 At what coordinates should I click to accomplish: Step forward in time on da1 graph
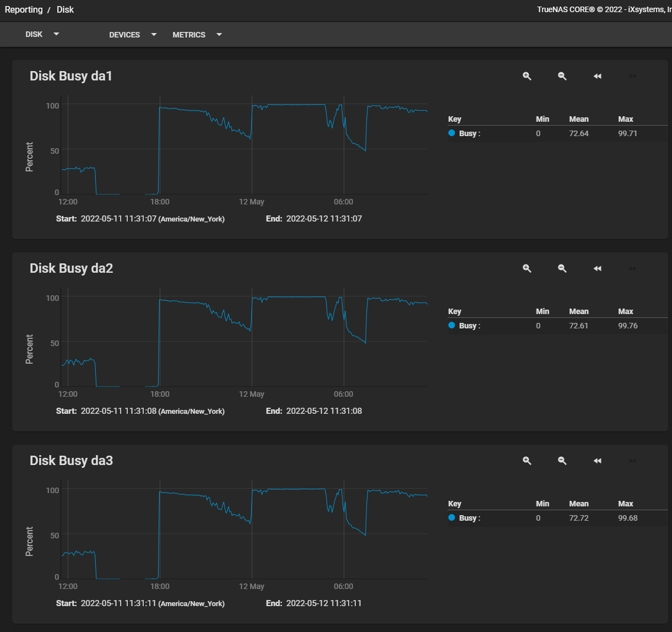click(x=633, y=76)
